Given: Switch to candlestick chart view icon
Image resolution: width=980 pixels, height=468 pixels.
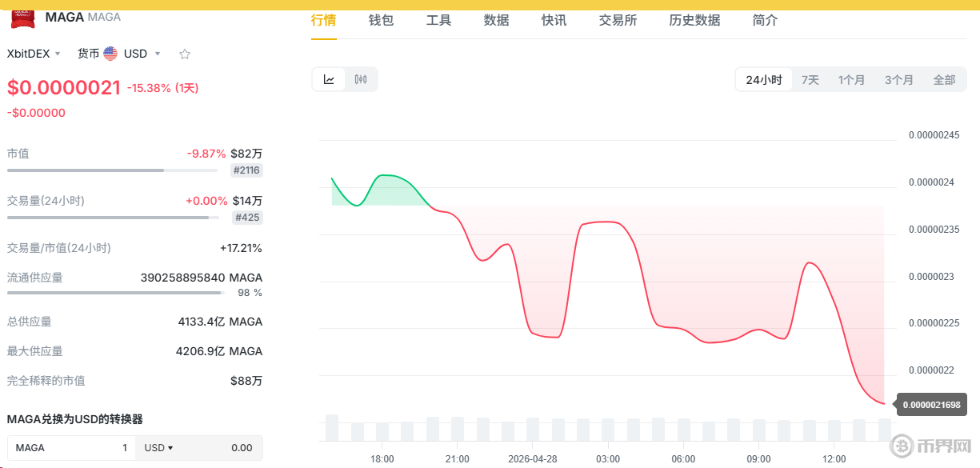Looking at the screenshot, I should [x=361, y=79].
